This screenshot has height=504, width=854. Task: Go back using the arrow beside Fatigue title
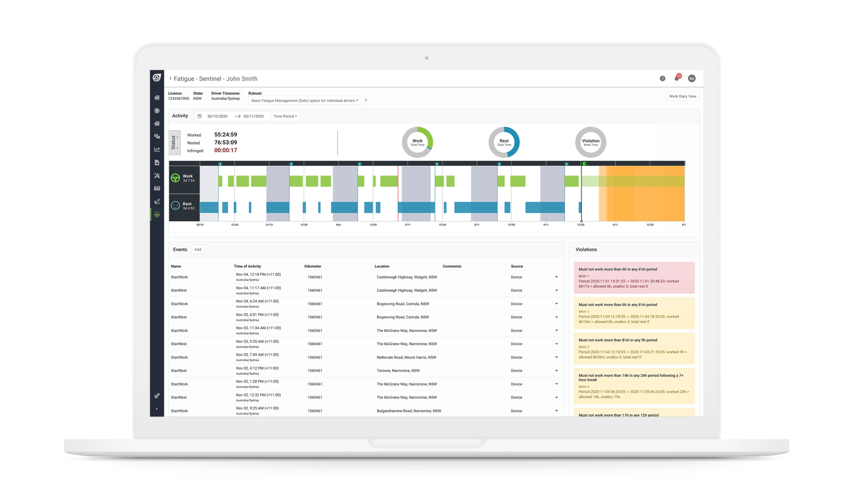170,78
